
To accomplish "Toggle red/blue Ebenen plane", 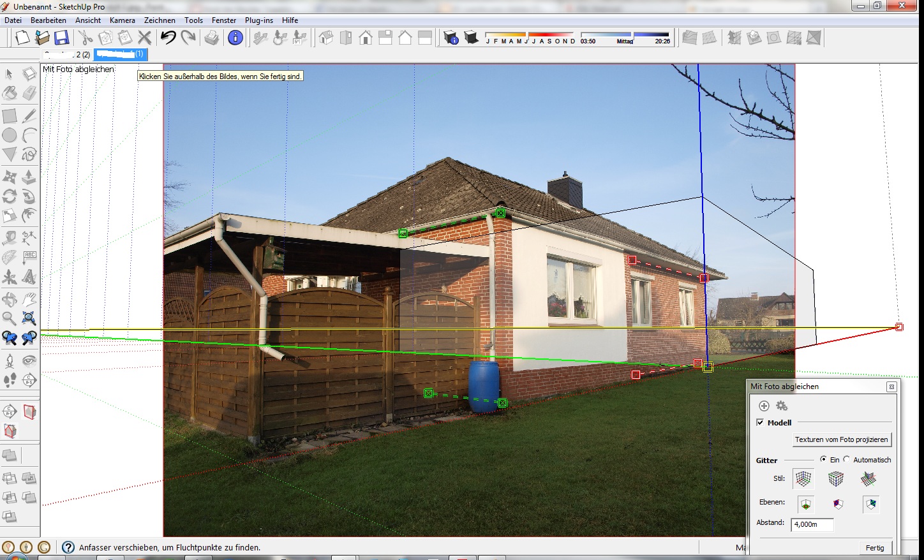I will click(x=838, y=504).
